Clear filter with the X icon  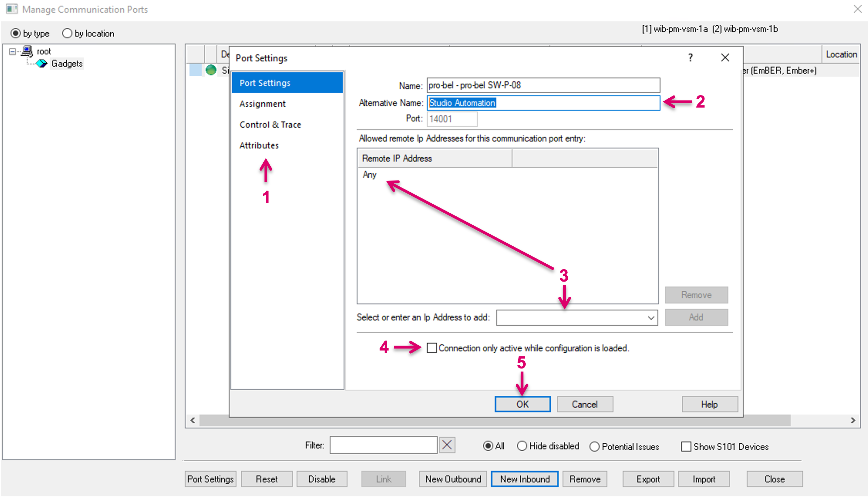point(447,445)
